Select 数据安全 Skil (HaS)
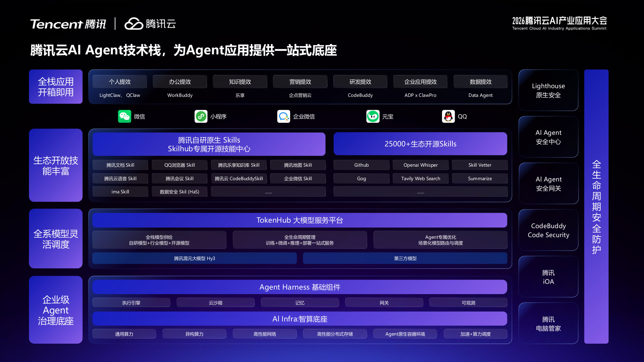644x362 pixels. coord(180,192)
